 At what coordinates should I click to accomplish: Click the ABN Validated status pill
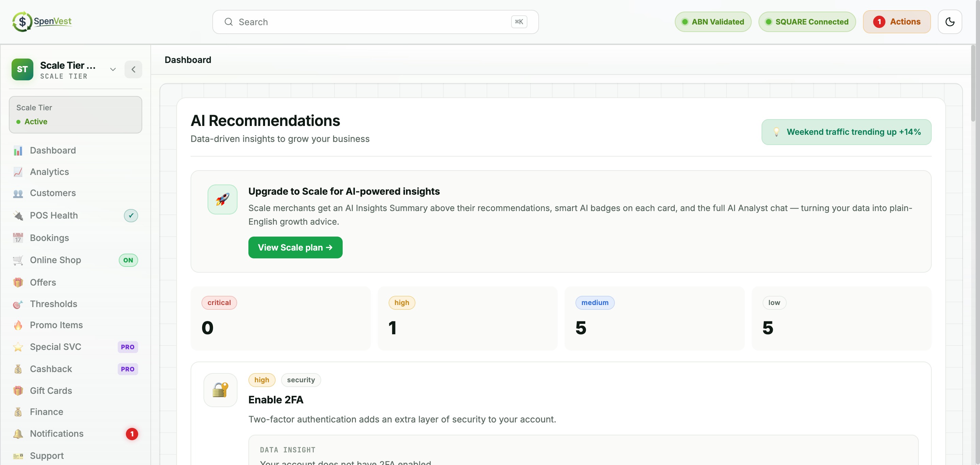(713, 22)
